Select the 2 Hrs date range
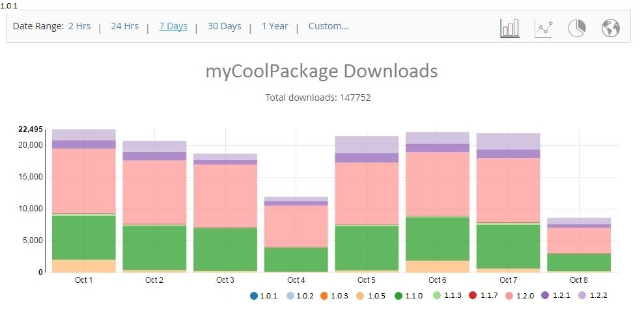This screenshot has height=329, width=644. click(79, 27)
